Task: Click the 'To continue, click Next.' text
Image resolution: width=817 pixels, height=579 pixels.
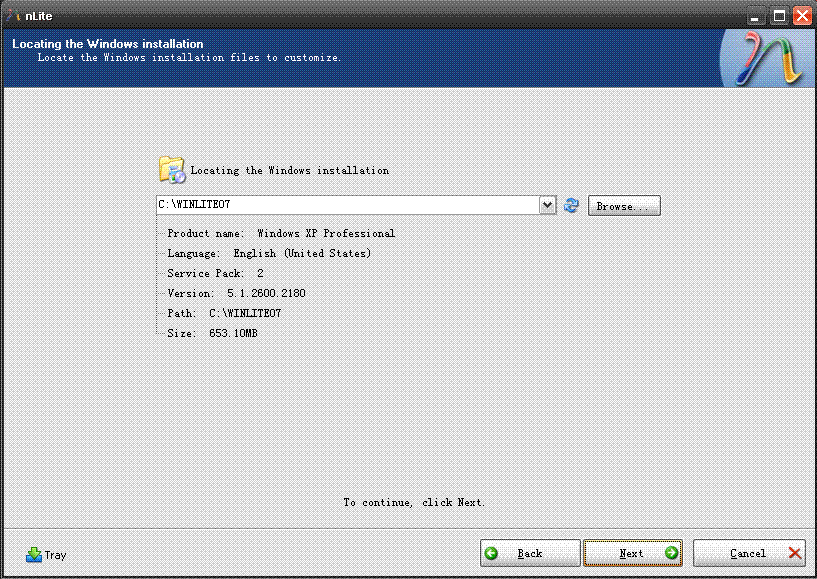Action: pyautogui.click(x=414, y=502)
